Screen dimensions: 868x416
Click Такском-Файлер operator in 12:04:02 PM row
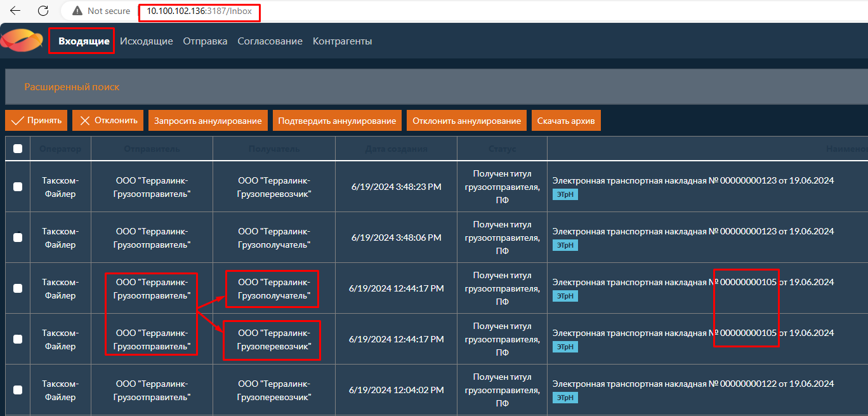coord(60,390)
